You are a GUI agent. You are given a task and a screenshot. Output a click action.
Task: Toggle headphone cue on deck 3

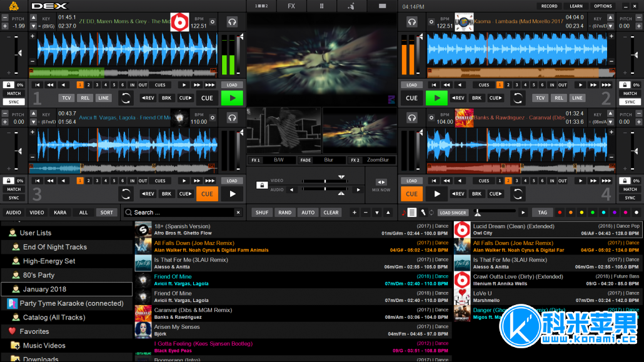(232, 118)
